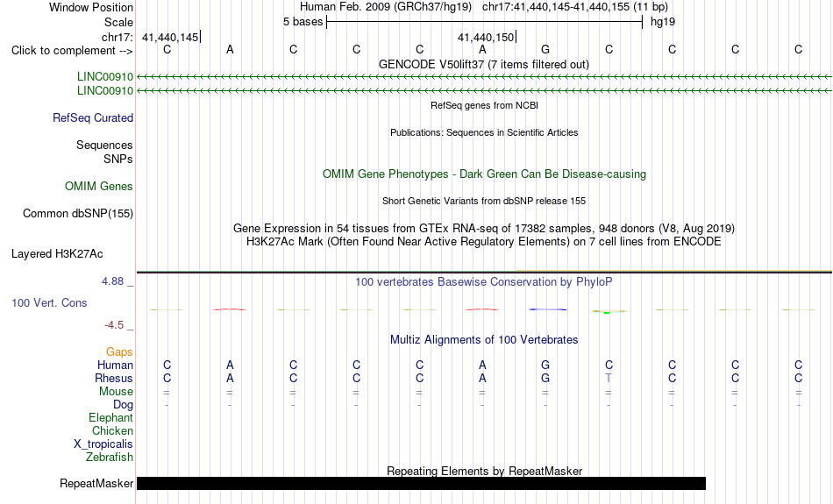Click the Gaps label in Multiz track

119,351
